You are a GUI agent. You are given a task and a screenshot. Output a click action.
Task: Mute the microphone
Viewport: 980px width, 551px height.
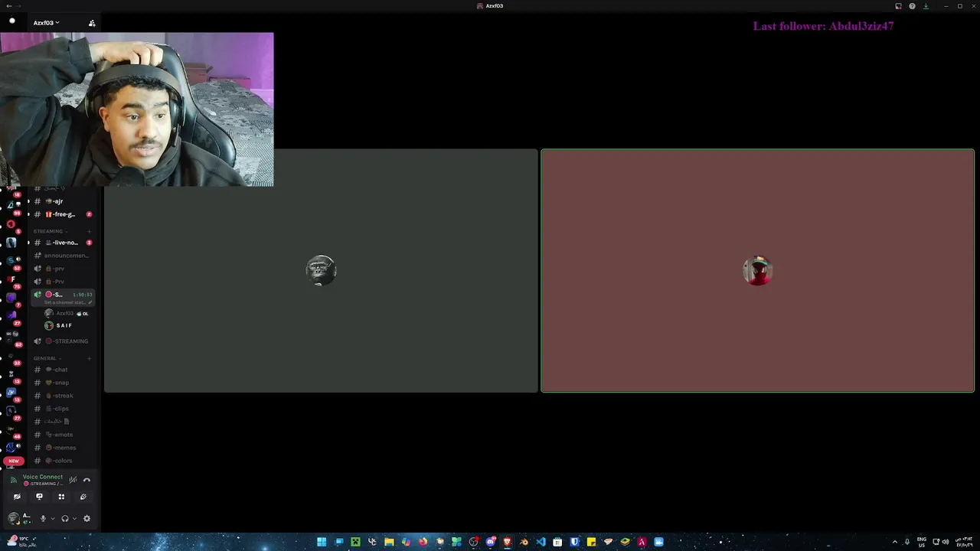[x=43, y=518]
